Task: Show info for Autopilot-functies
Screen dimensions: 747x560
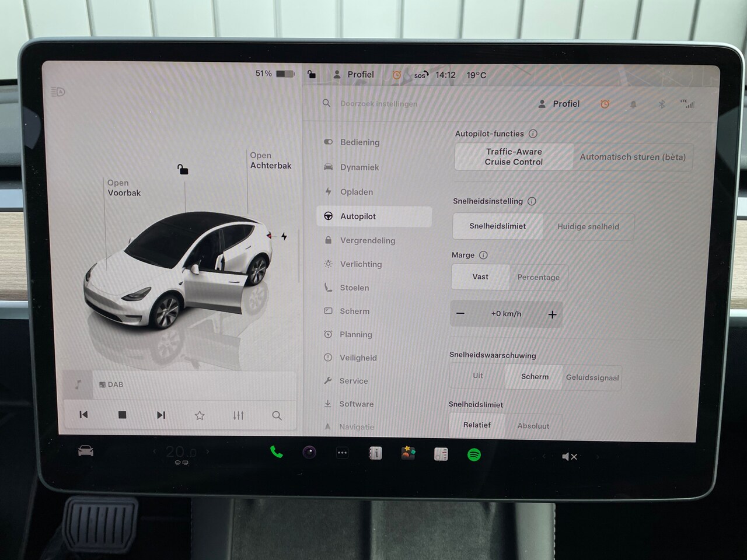Action: [x=533, y=134]
